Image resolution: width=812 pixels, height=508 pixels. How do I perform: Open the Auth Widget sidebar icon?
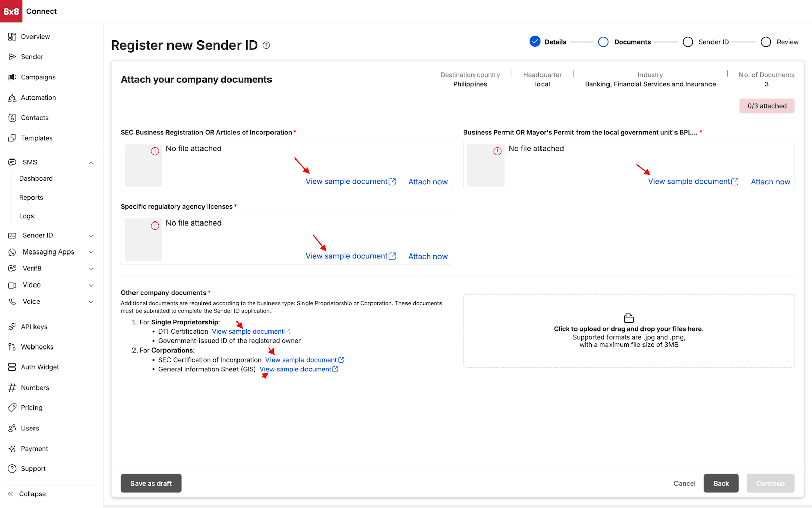click(x=12, y=367)
